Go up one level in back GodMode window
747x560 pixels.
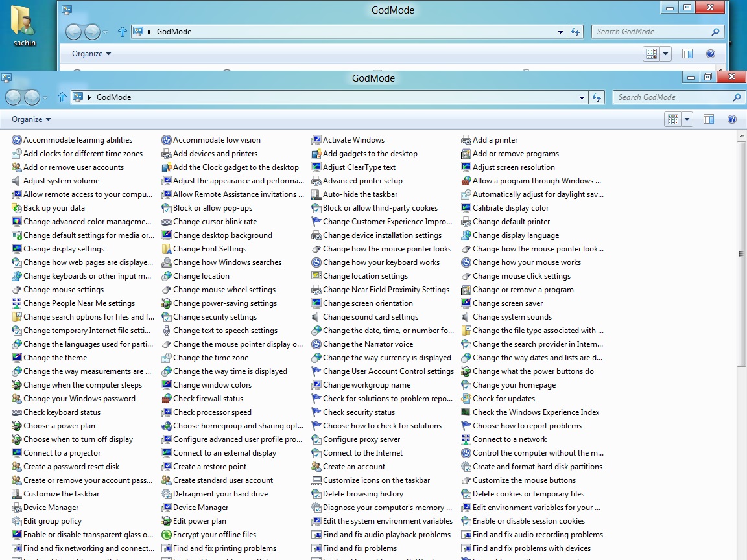pos(123,32)
